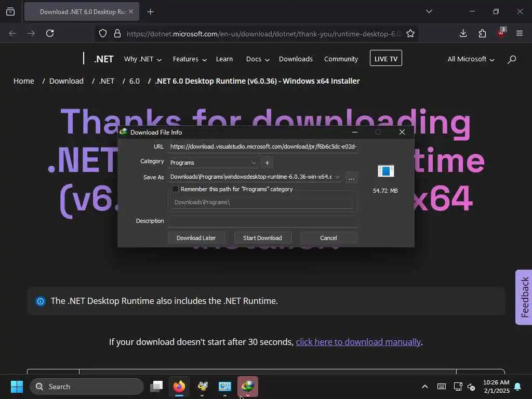The width and height of the screenshot is (532, 399).
Task: Click the URL field in download dialog
Action: pyautogui.click(x=263, y=147)
